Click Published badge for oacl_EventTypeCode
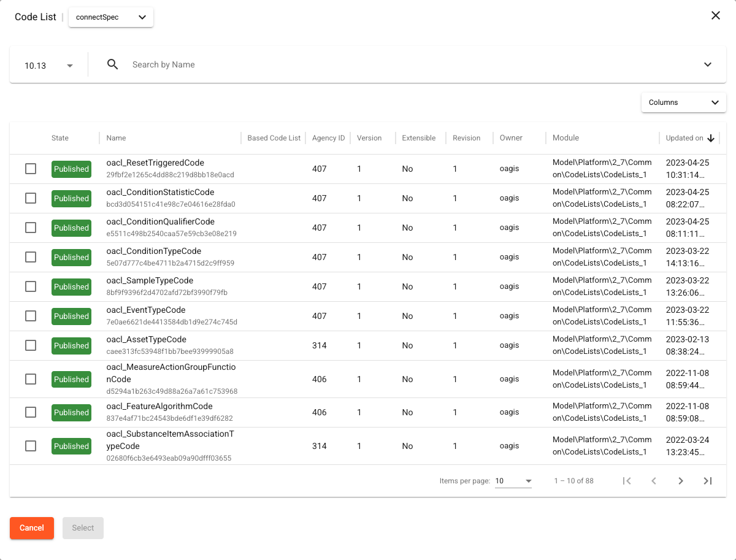The width and height of the screenshot is (736, 560). (71, 316)
